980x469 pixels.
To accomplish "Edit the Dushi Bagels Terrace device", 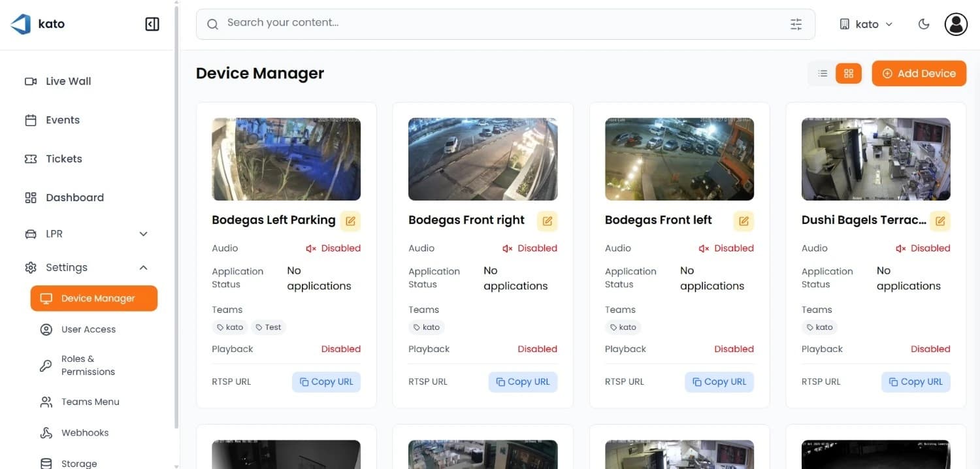I will click(940, 221).
